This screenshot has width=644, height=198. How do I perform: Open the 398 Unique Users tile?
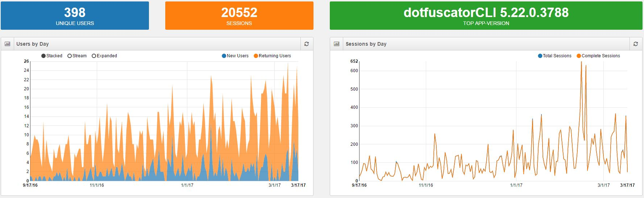(x=75, y=16)
